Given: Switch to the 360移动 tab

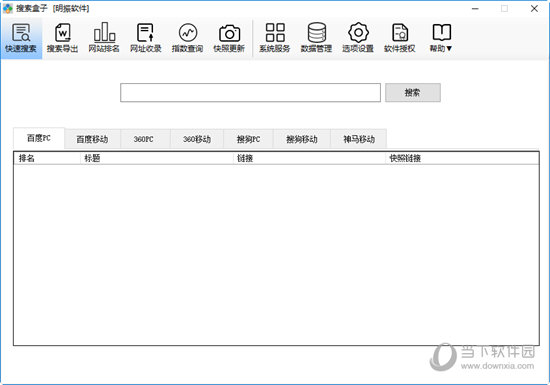Looking at the screenshot, I should tap(197, 139).
